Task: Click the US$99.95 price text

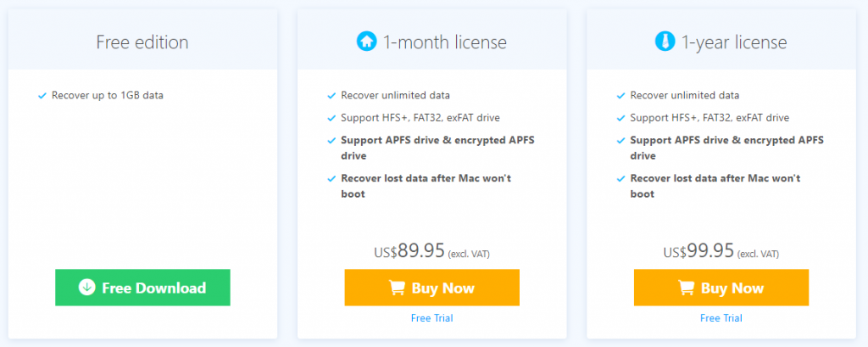Action: click(x=698, y=251)
